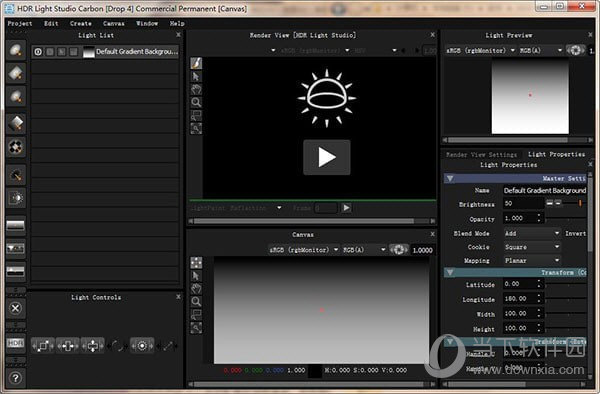Click the Opacity stepper arrows
This screenshot has width=600, height=394.
[539, 218]
